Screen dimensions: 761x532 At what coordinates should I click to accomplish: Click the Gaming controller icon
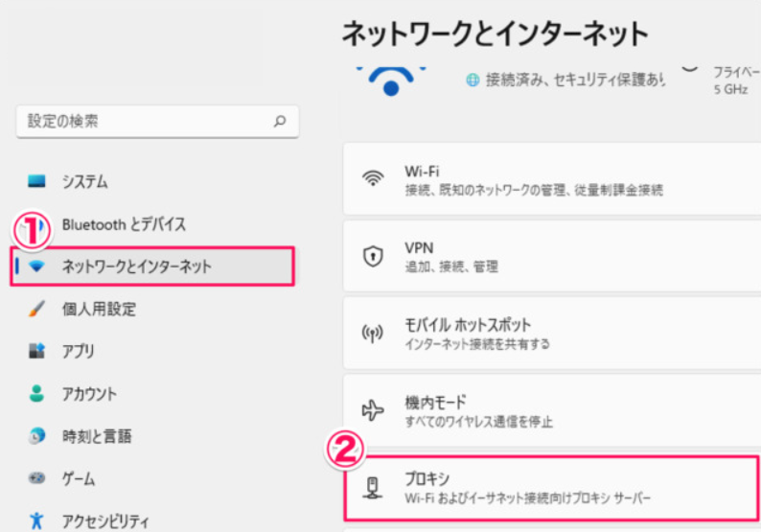[37, 478]
